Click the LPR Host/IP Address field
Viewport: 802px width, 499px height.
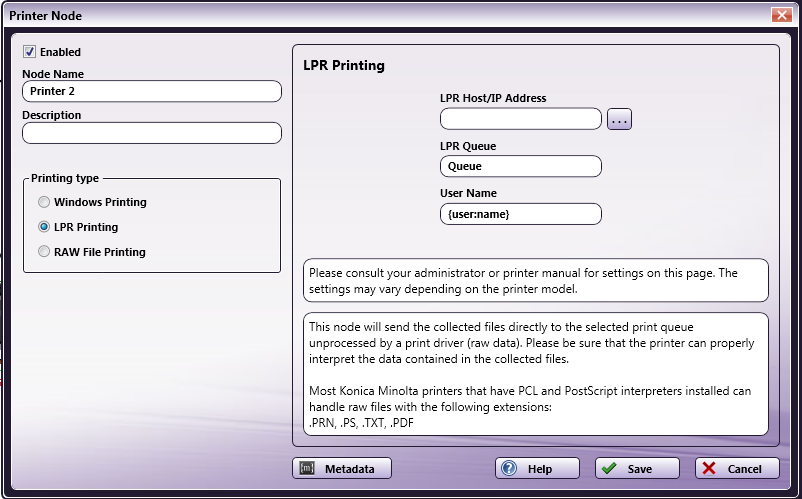(521, 119)
